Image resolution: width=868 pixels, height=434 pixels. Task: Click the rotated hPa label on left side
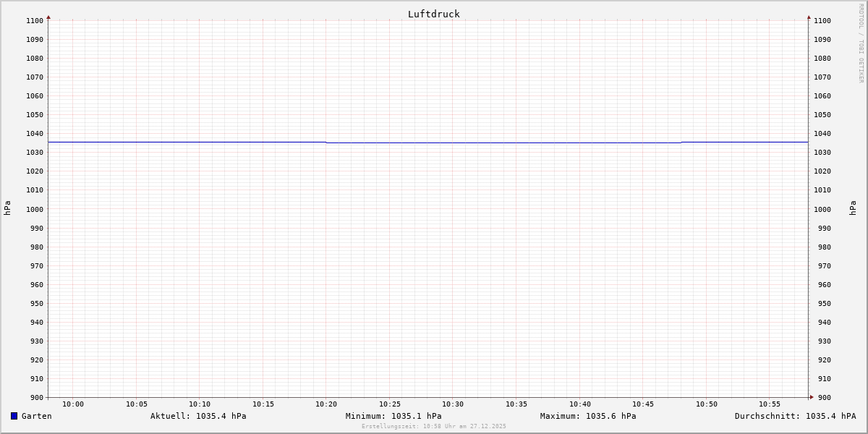7,208
